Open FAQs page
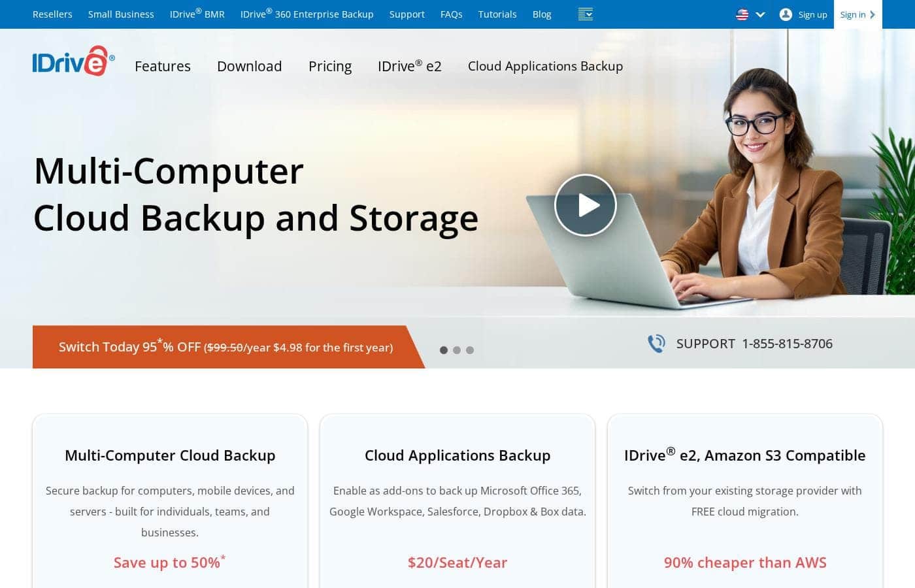Screen dimensions: 915x588 (x=451, y=14)
